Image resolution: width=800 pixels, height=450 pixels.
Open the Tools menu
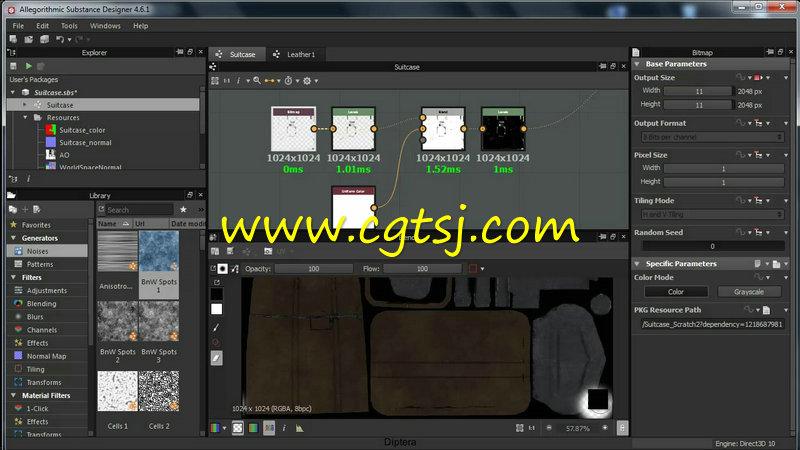(x=69, y=26)
